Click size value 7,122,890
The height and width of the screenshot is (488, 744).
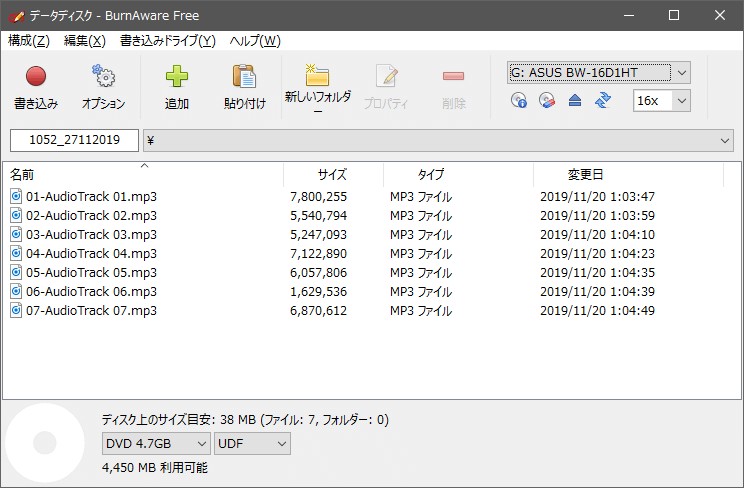click(x=318, y=253)
